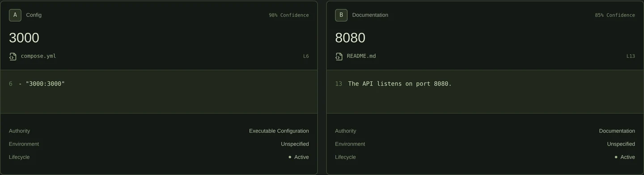
Task: Click the L6 line reference
Action: tap(306, 56)
